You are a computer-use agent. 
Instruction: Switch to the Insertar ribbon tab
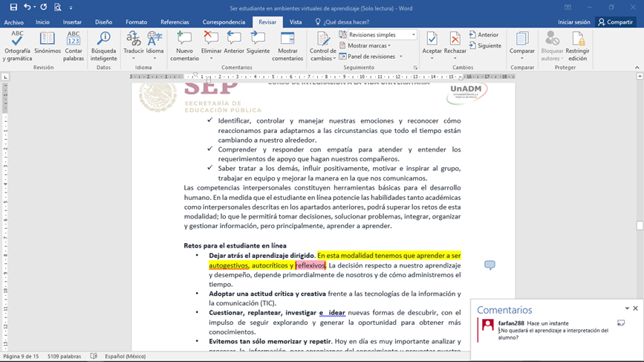tap(72, 22)
